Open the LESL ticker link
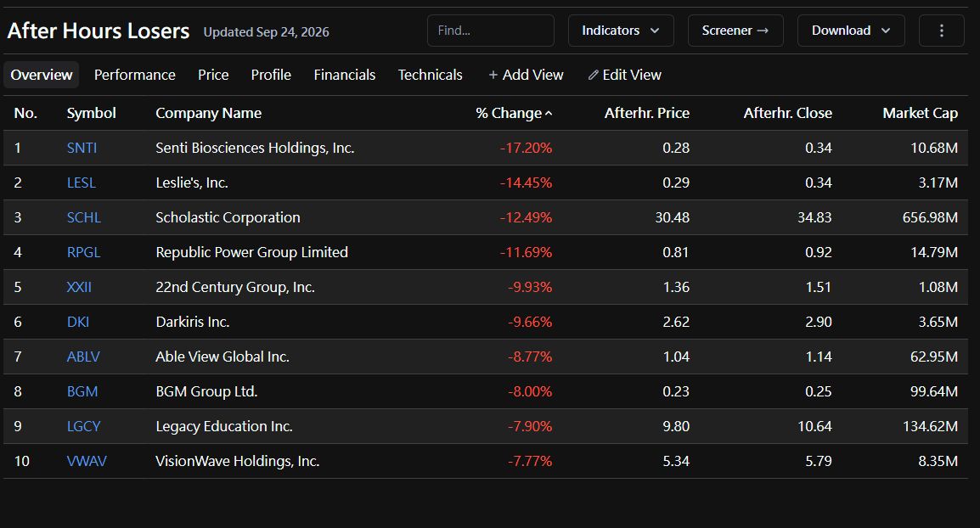 click(x=82, y=183)
